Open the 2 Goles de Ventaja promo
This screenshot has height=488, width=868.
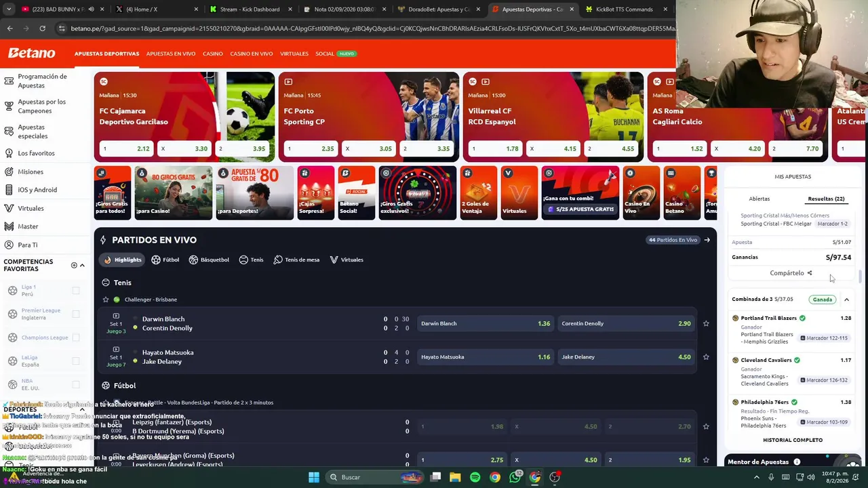click(x=479, y=192)
